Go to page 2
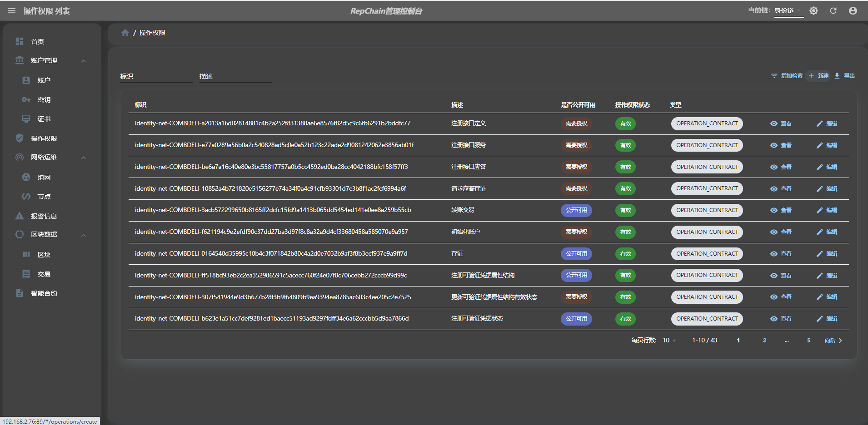The image size is (868, 425). (x=764, y=340)
